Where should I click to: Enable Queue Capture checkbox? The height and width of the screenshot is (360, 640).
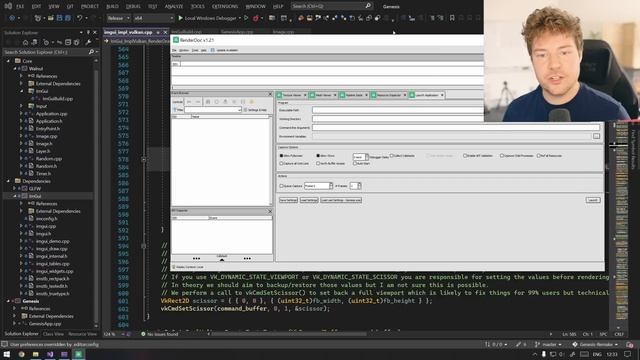tap(281, 186)
